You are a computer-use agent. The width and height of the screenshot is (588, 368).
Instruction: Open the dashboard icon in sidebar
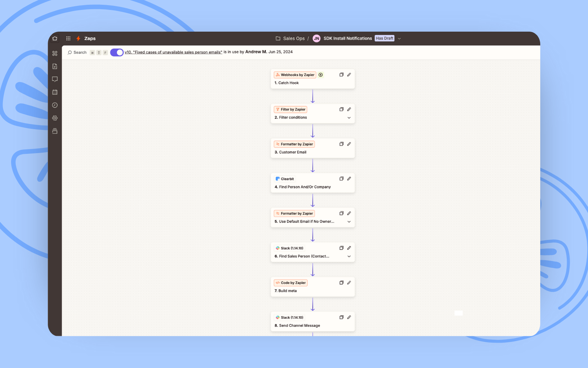pyautogui.click(x=55, y=53)
